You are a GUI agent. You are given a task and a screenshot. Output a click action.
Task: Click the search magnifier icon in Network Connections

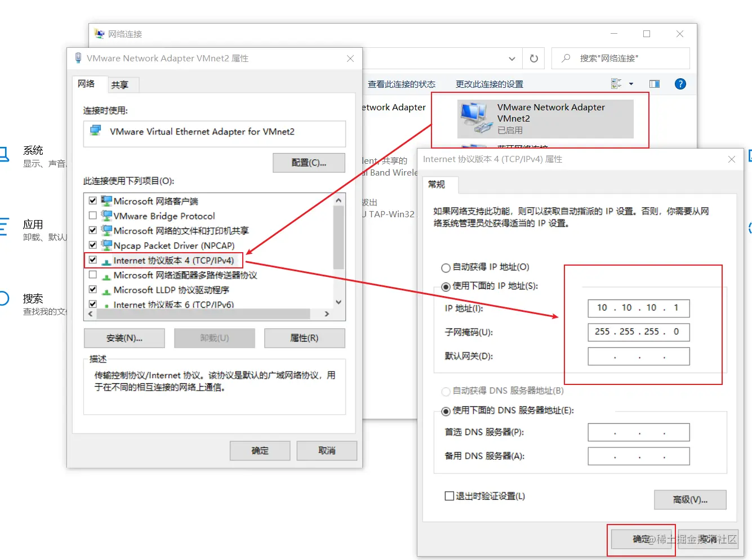pyautogui.click(x=566, y=58)
